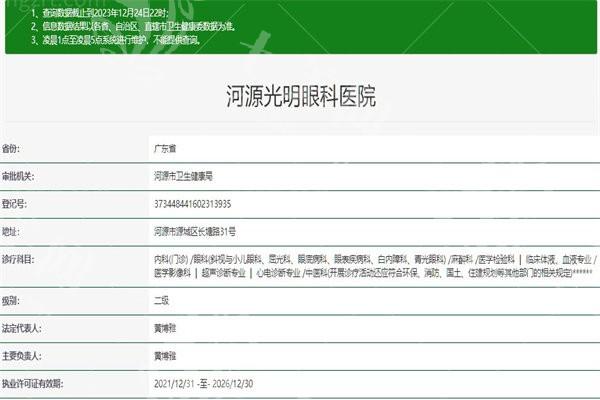Click the 法定代表人 row label

pos(21,326)
